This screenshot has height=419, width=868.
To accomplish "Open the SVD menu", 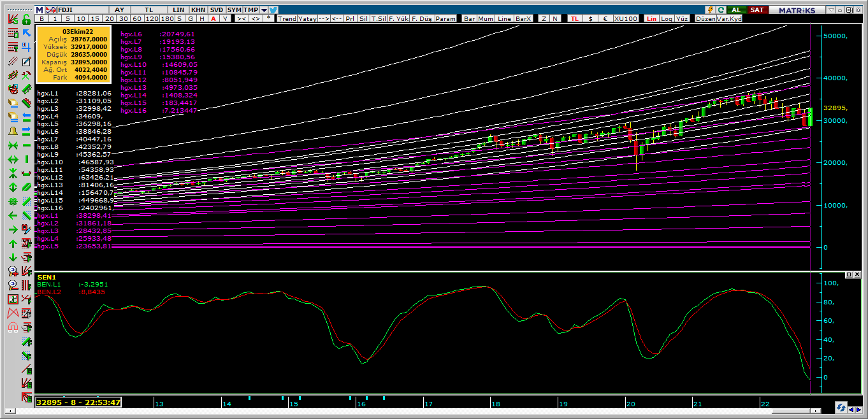I will [x=217, y=10].
